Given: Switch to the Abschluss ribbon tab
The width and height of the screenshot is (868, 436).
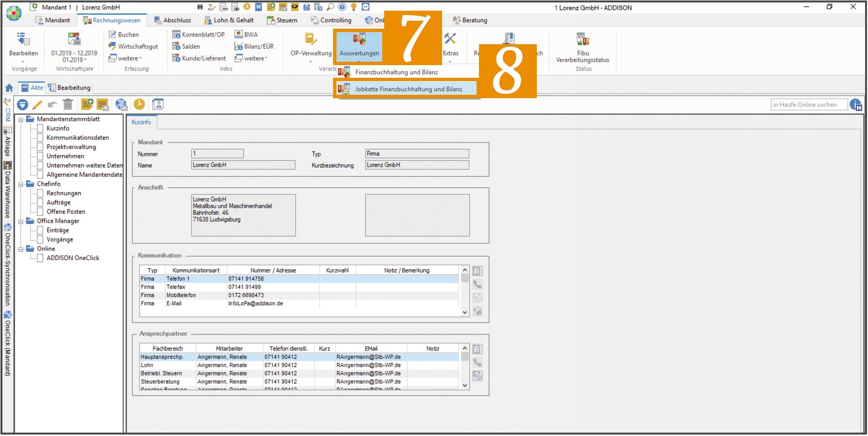Looking at the screenshot, I should click(173, 20).
